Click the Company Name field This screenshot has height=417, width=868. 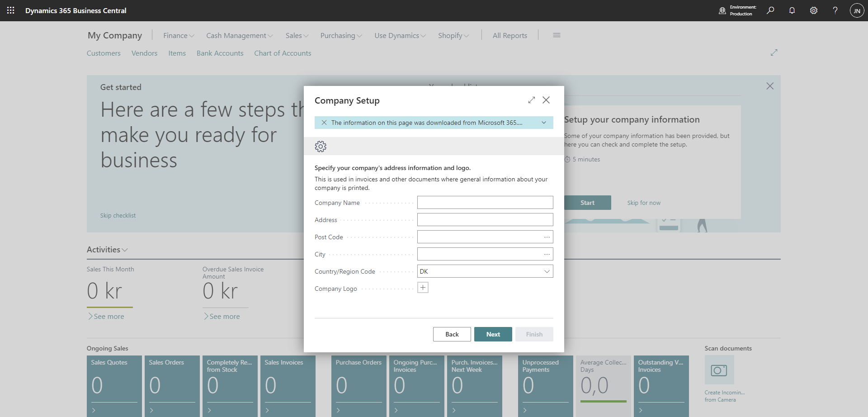(485, 203)
